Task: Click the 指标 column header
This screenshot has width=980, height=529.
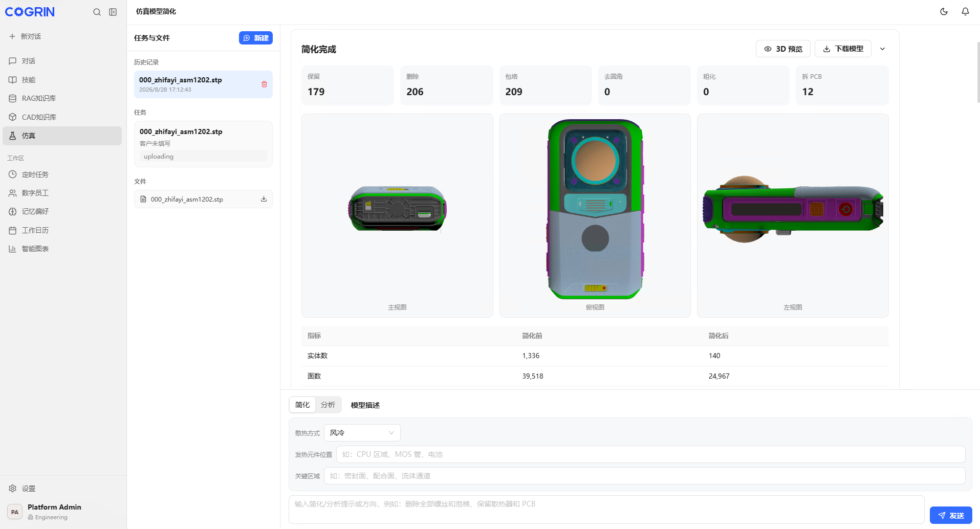Action: (x=314, y=336)
